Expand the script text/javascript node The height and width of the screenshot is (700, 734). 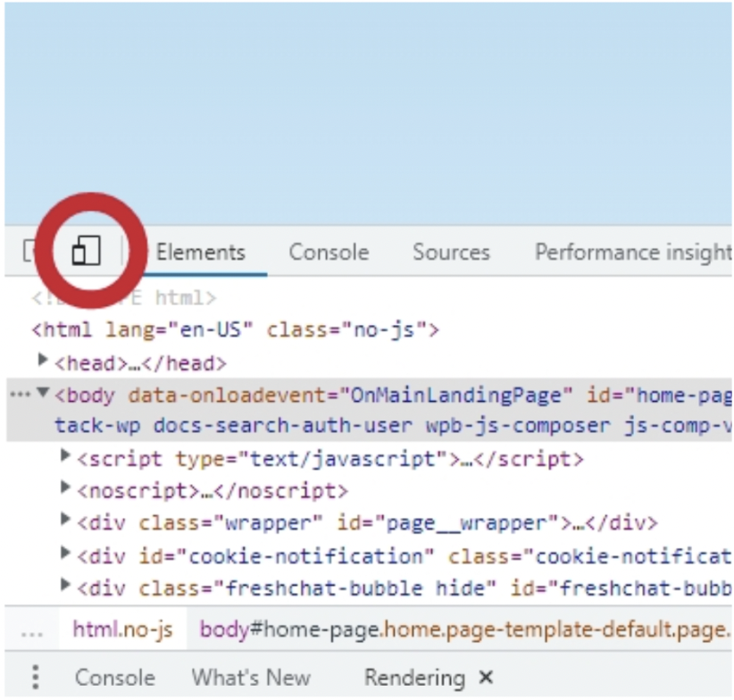[65, 456]
